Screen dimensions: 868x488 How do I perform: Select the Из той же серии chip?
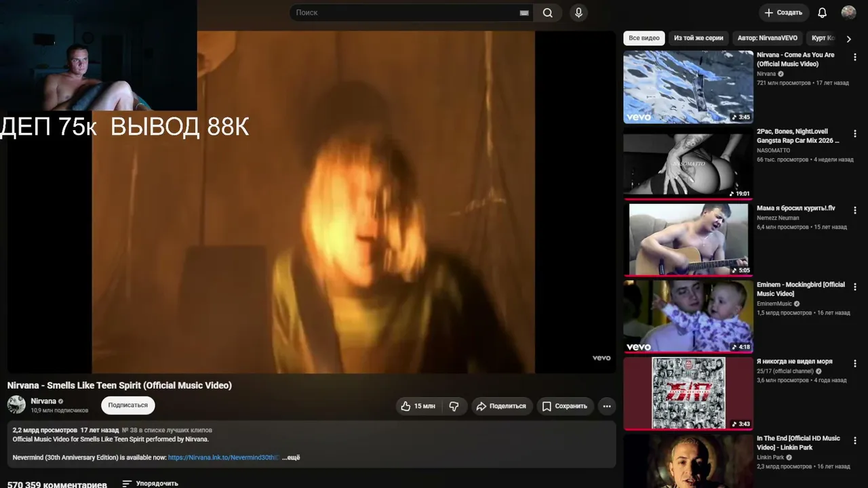698,38
